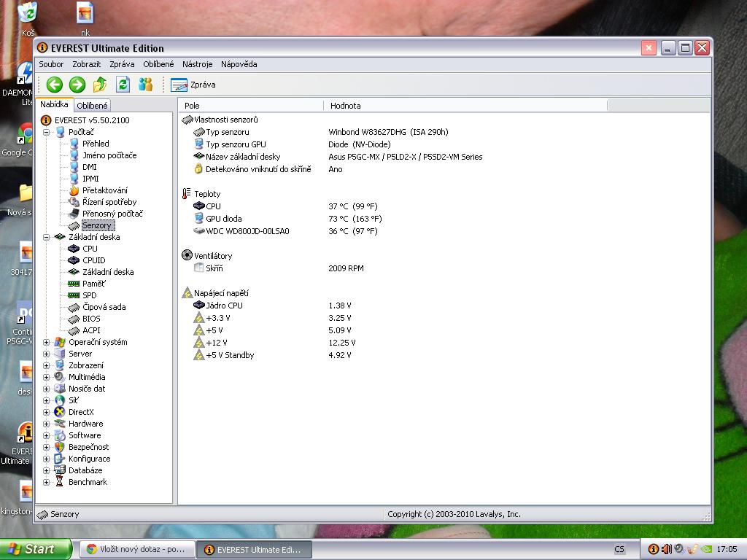The width and height of the screenshot is (747, 560).
Task: Click the Up level toolbar icon
Action: (100, 85)
